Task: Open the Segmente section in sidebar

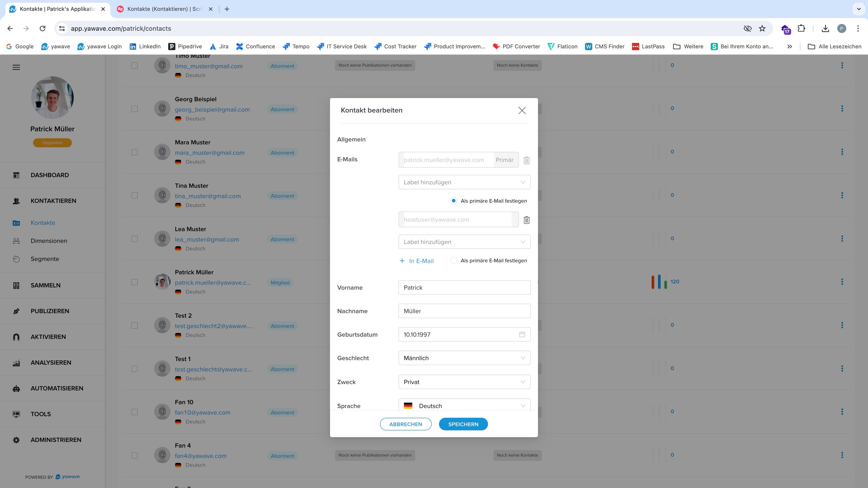Action: (45, 259)
